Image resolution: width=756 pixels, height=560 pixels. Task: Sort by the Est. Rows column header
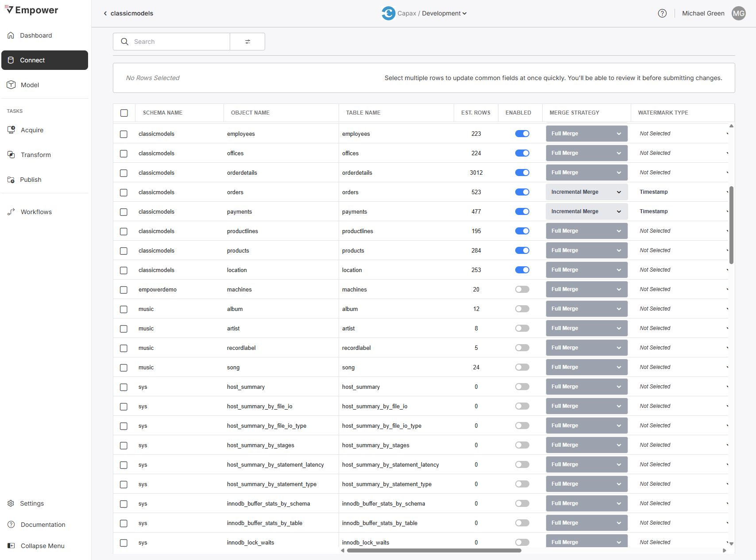(476, 113)
